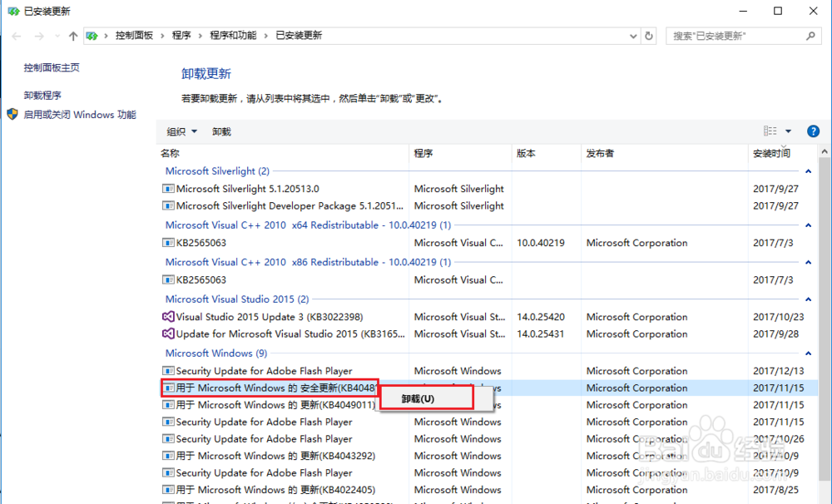Screen dimensions: 832x504
Task: Click Visual Studio 2015 Update 3 icon
Action: tap(168, 317)
